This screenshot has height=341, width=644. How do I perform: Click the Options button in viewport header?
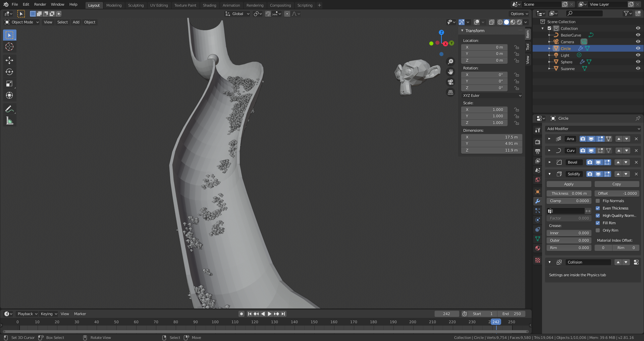pos(519,14)
